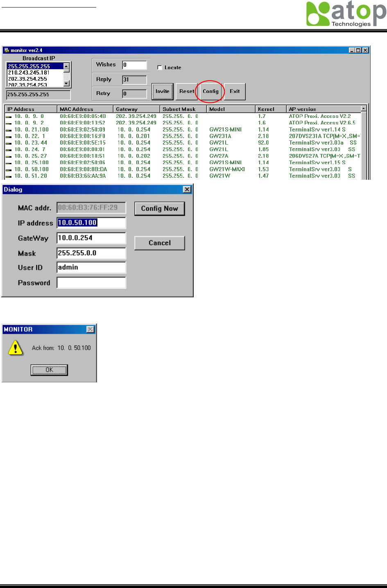Sort by Gateway column header

(136, 109)
